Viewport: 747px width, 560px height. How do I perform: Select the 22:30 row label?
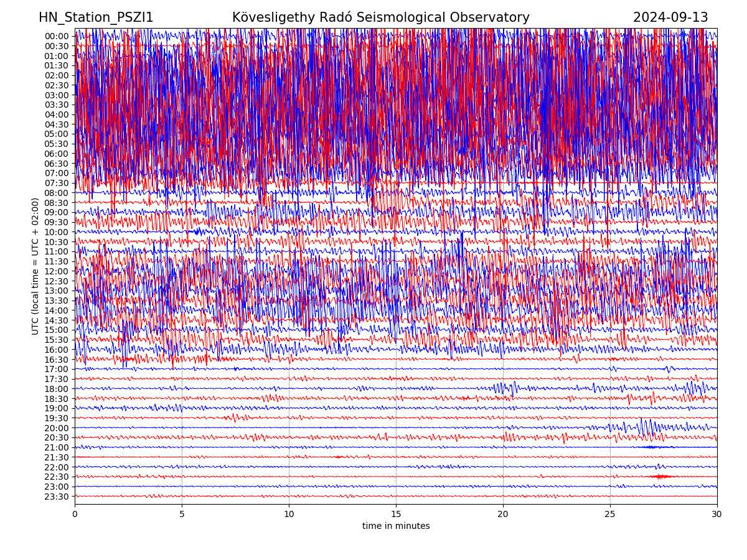click(x=56, y=477)
